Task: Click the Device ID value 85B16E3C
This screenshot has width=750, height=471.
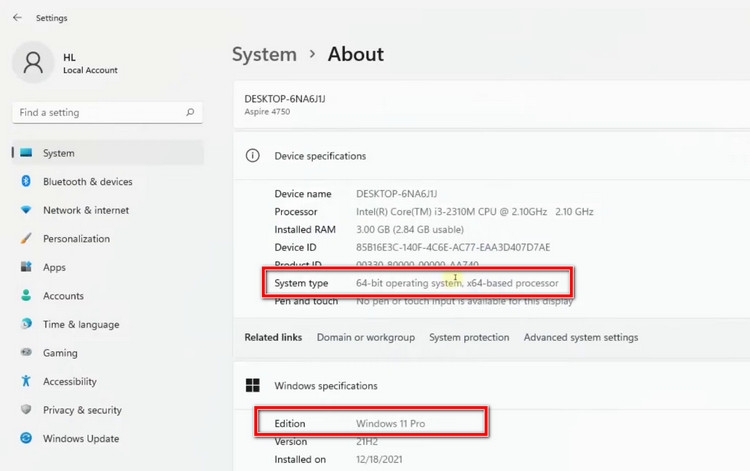Action: point(453,247)
